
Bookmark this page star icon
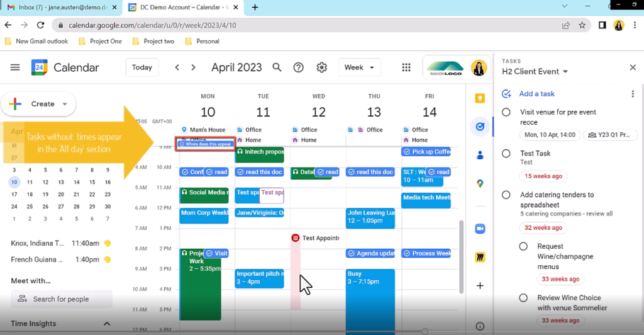point(582,25)
